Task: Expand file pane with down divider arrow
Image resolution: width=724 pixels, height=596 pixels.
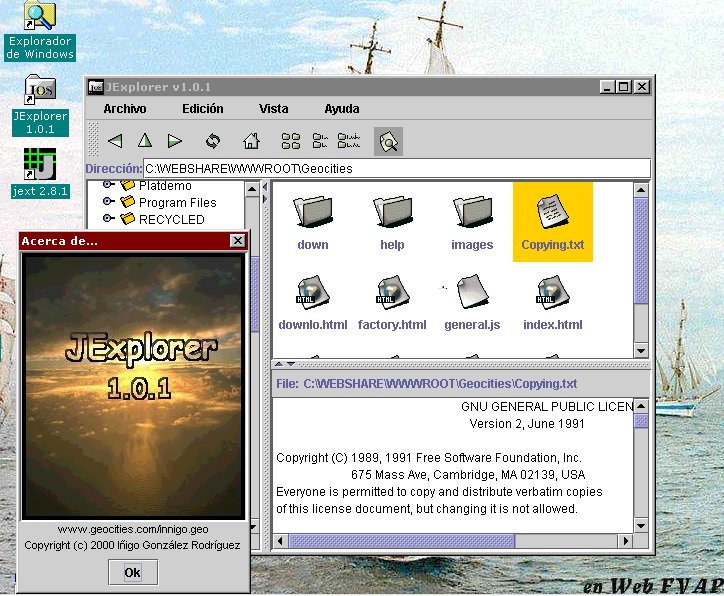Action: 291,364
